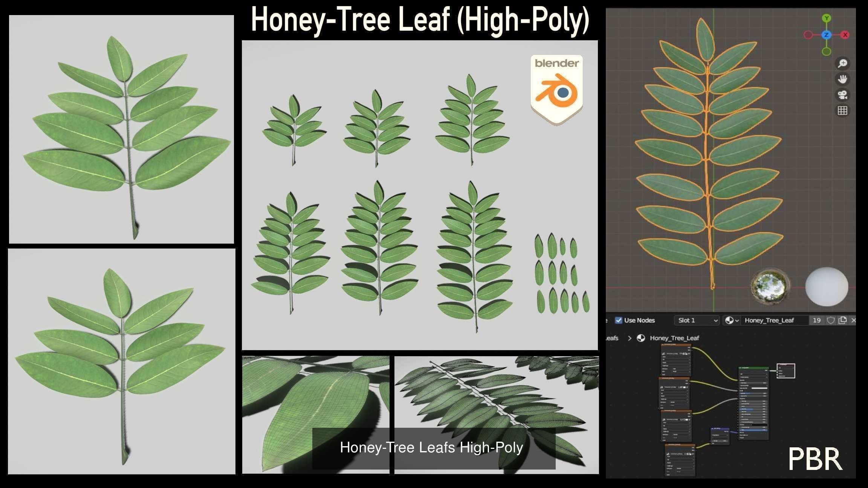
Task: Toggle the fake user shield icon
Action: click(x=831, y=320)
